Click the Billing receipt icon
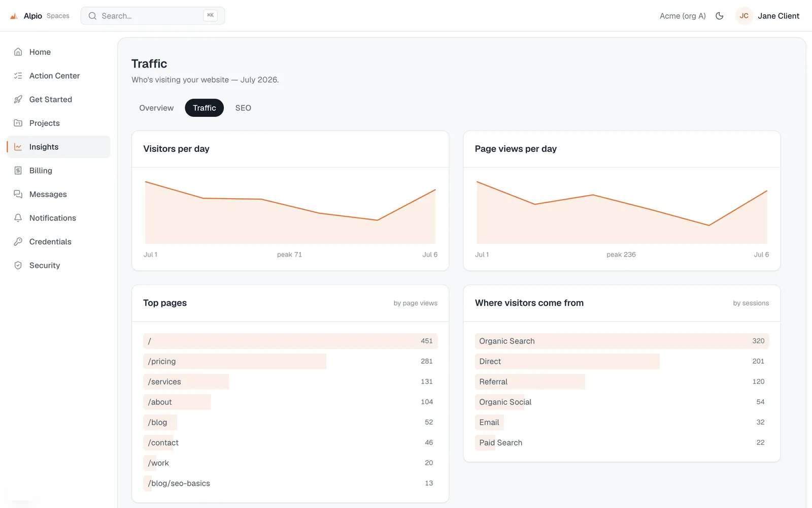The image size is (812, 508). point(18,171)
